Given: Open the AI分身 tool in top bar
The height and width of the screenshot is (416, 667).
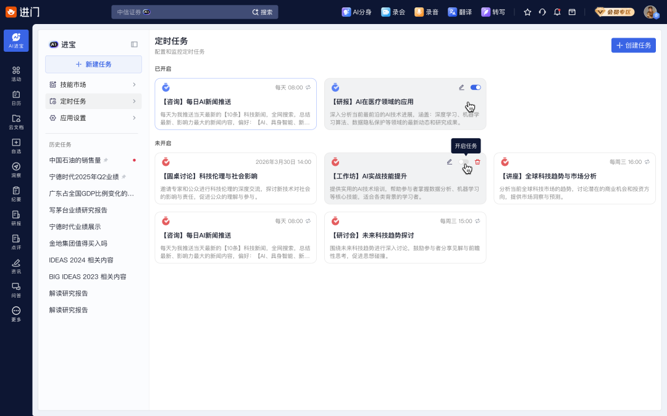Looking at the screenshot, I should [x=356, y=13].
